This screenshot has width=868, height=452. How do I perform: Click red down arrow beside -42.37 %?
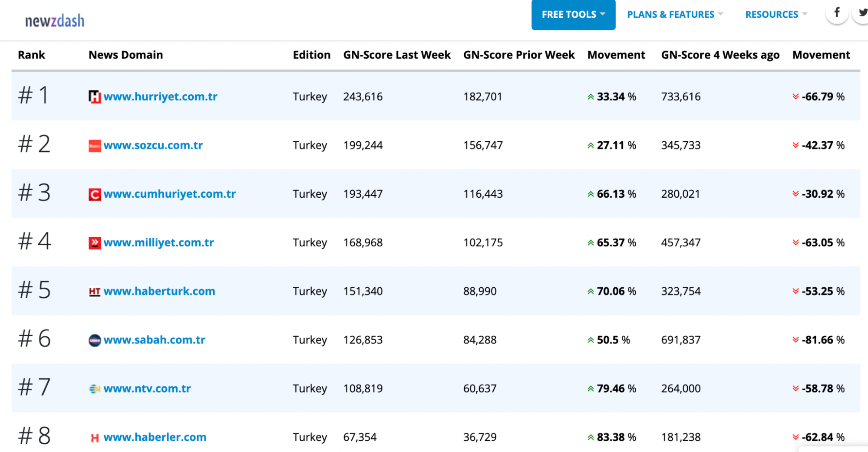(795, 145)
